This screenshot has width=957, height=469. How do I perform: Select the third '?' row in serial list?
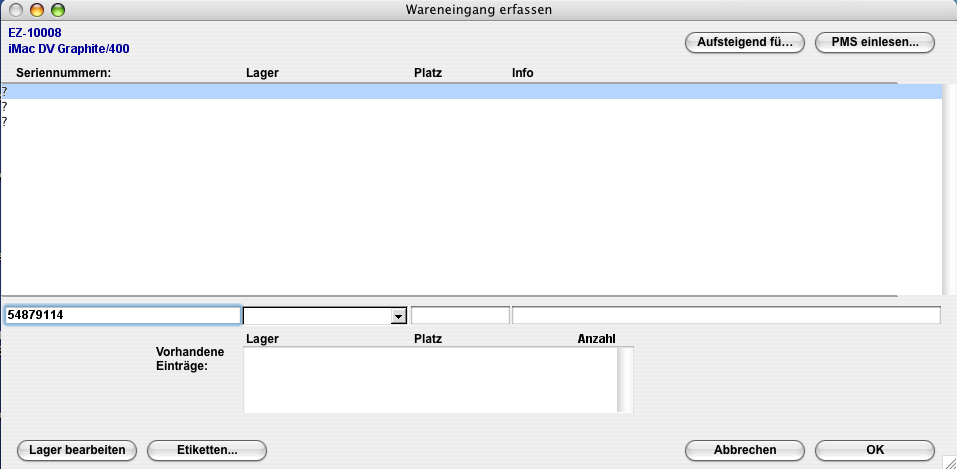click(470, 121)
